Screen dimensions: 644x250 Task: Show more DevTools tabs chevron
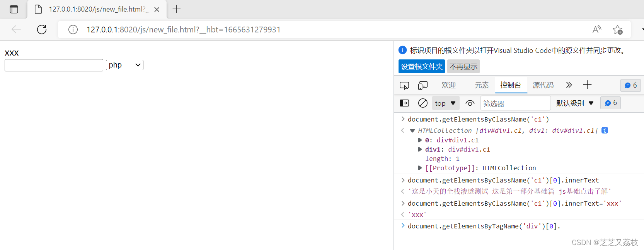pyautogui.click(x=569, y=85)
